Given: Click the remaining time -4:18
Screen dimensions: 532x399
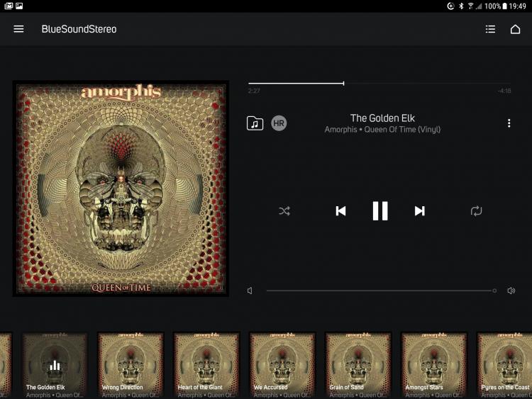Looking at the screenshot, I should click(x=504, y=91).
